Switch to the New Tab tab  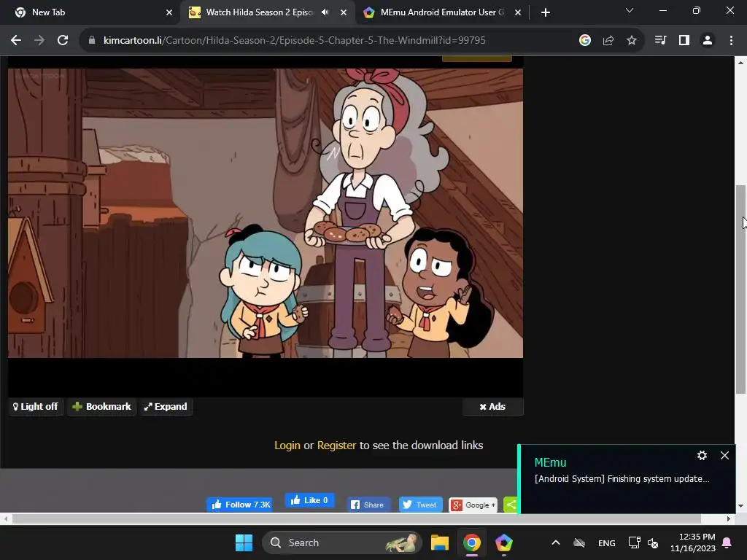[93, 12]
